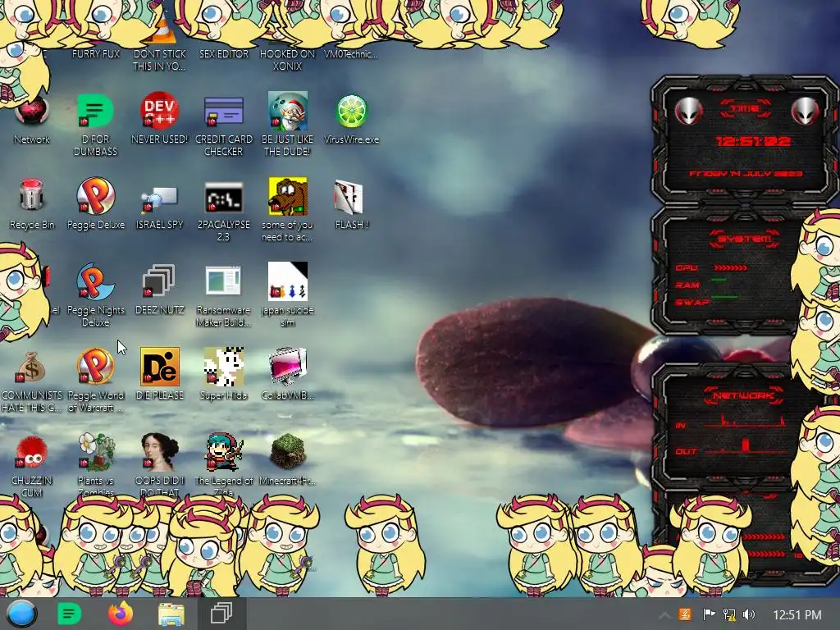Click the Friday 14 July date text
Image resolution: width=840 pixels, height=630 pixels.
point(746,174)
